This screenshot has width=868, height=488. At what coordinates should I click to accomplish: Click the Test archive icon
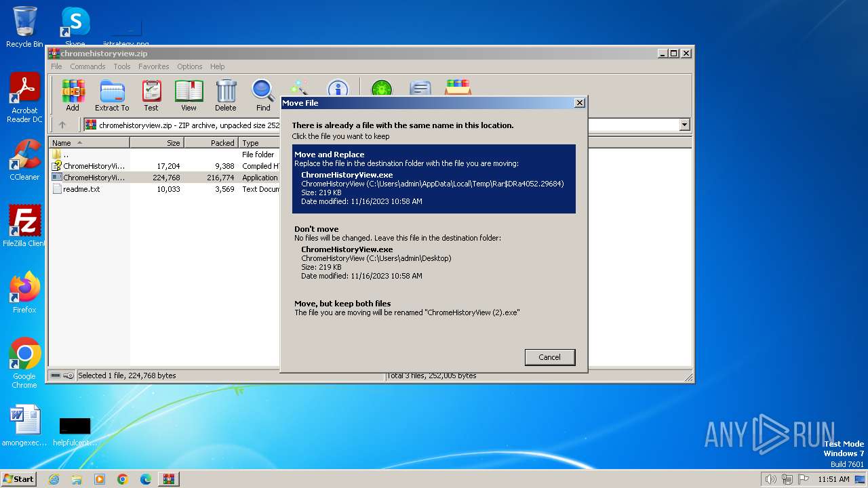[x=151, y=95]
